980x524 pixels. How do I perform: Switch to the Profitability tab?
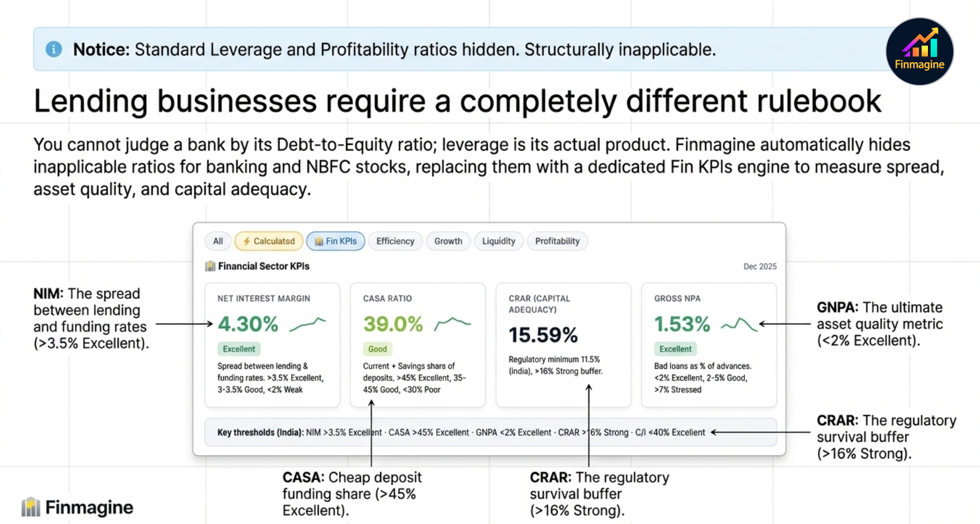click(x=557, y=241)
